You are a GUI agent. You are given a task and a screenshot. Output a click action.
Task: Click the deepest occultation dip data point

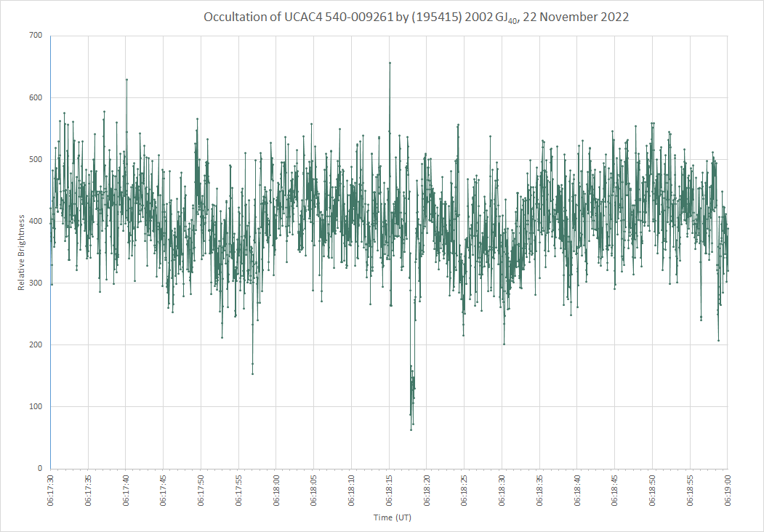pos(411,430)
